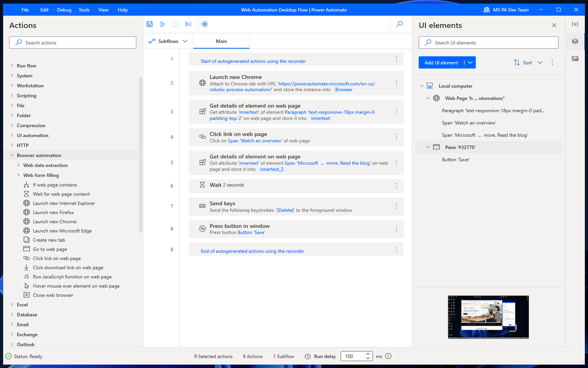Open the Variables pane
The height and width of the screenshot is (368, 588).
click(x=574, y=24)
